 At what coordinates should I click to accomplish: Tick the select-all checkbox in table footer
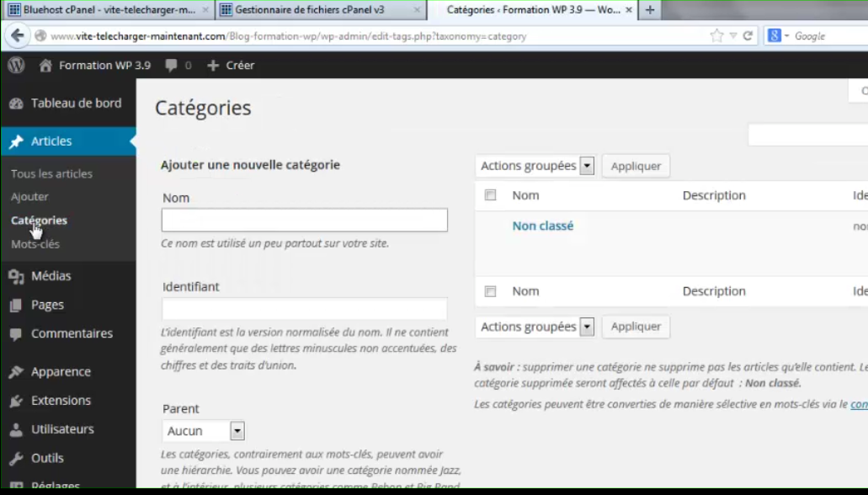point(491,291)
